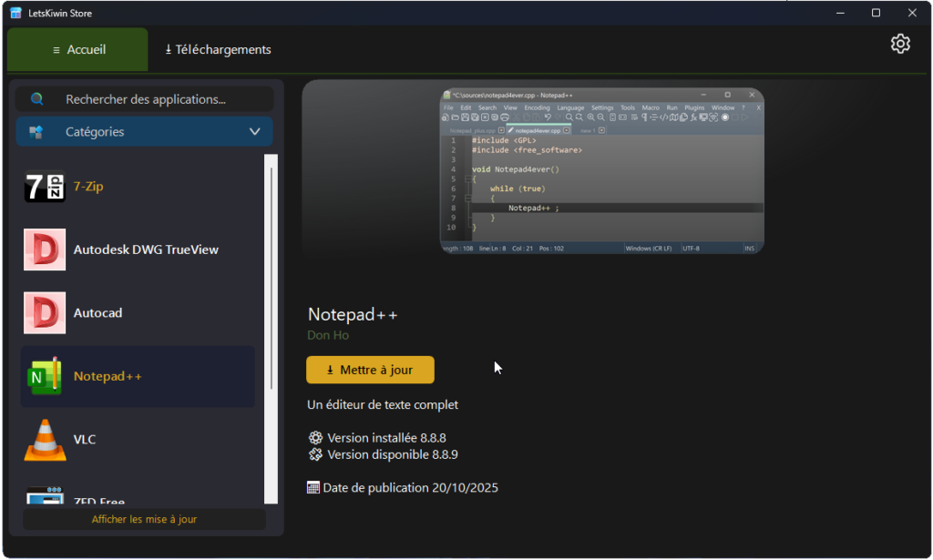
Task: Click the LetsKiwin Store title bar icon
Action: [15, 13]
